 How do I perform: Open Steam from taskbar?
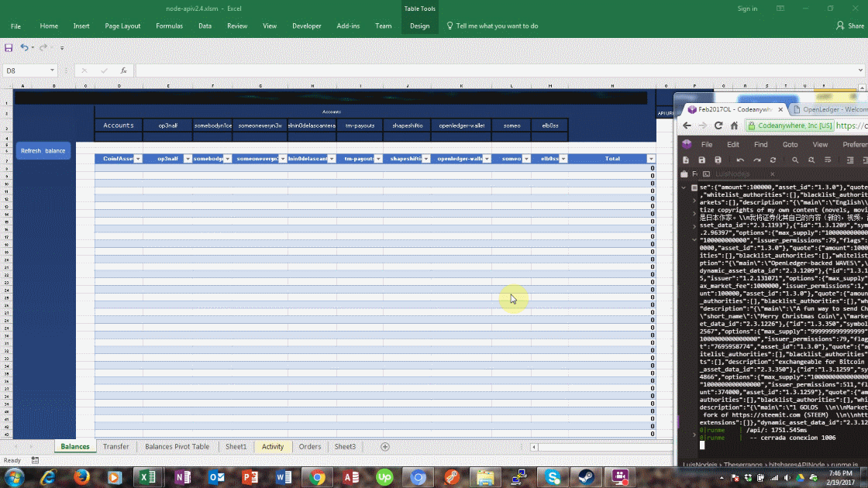coord(586,477)
